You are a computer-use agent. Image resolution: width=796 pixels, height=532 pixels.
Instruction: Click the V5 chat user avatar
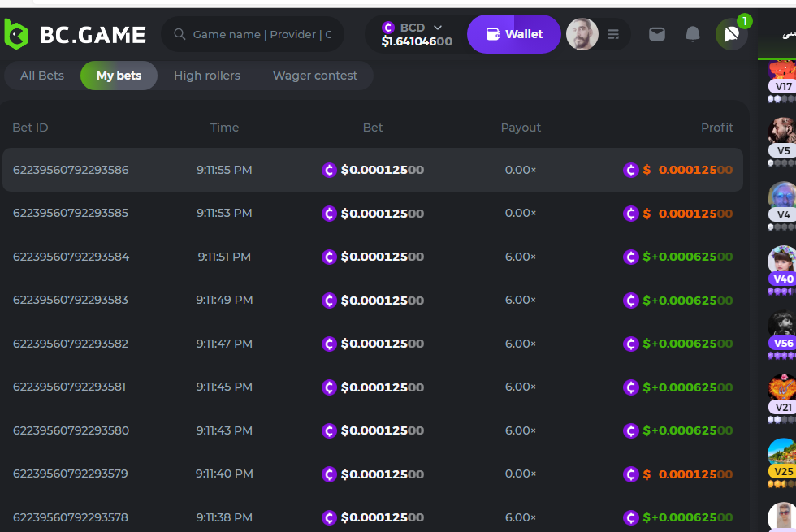point(783,132)
